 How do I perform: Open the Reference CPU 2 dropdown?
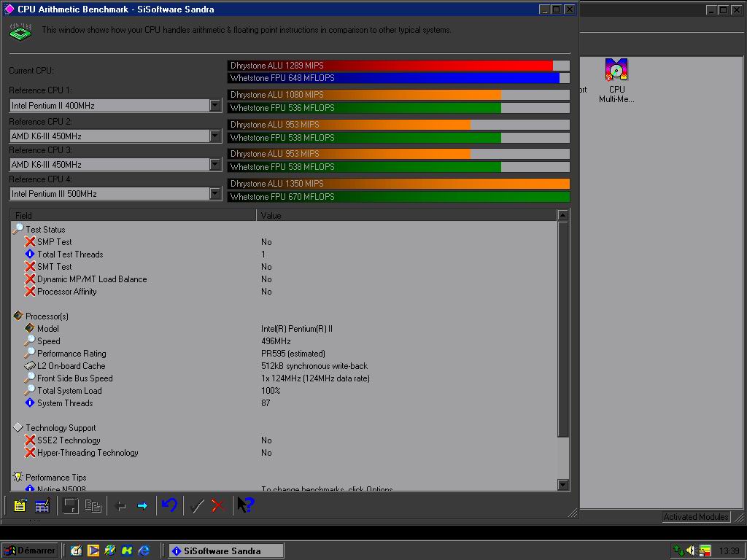[215, 136]
